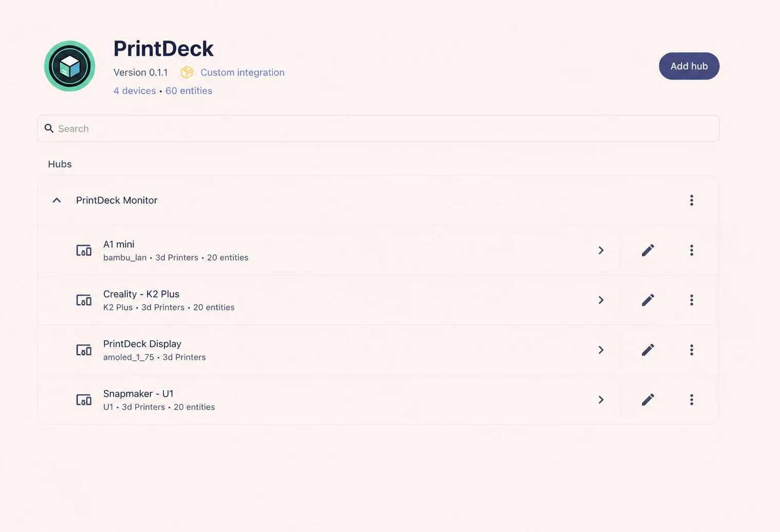
Task: Open the Snapmaker - U1 three-dot menu
Action: click(x=692, y=400)
